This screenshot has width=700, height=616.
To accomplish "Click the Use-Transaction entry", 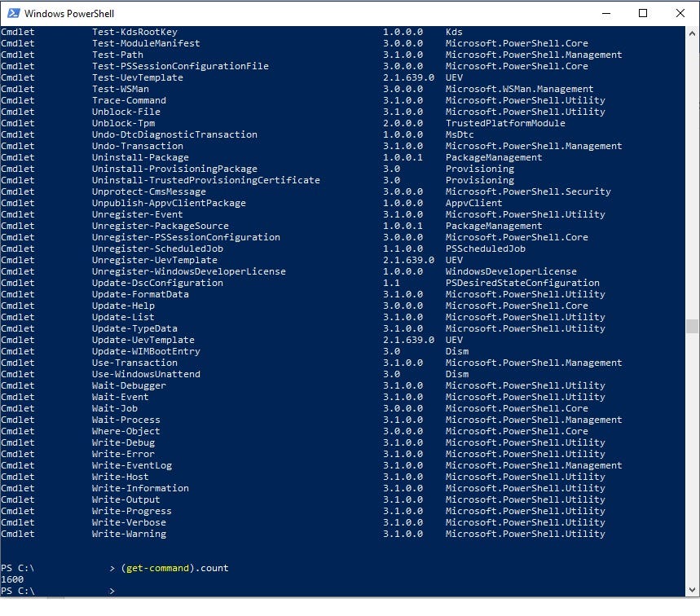I will coord(134,363).
